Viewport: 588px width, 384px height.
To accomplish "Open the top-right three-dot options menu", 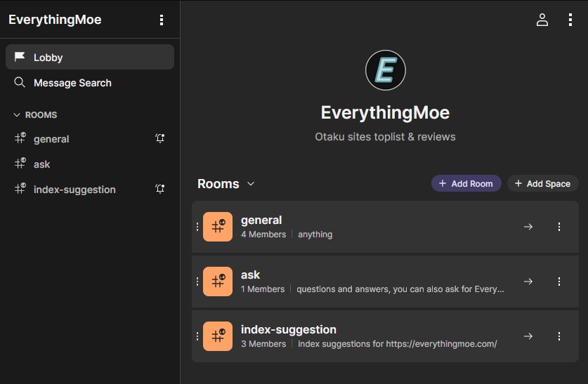I will [570, 20].
